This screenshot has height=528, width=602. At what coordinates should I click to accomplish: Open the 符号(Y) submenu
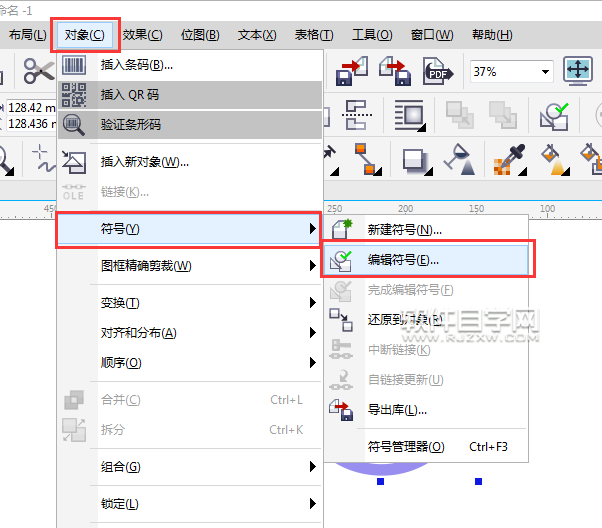pos(189,229)
